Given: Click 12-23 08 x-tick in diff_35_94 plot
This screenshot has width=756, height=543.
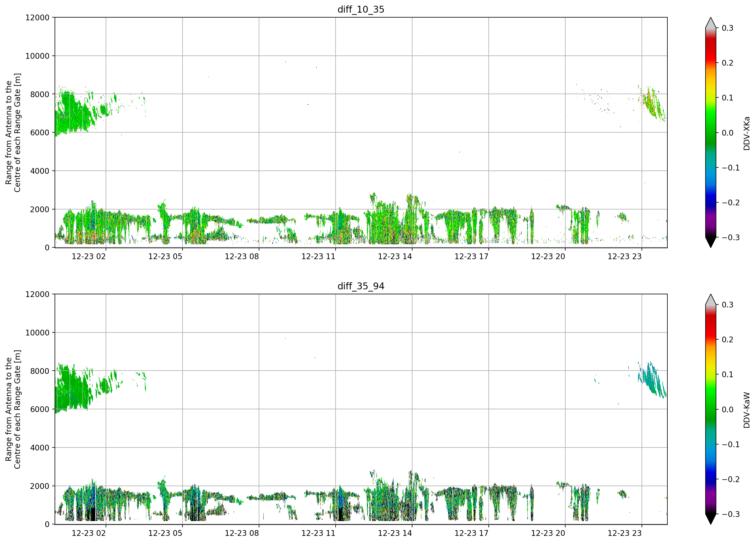Looking at the screenshot, I should click(x=242, y=533).
